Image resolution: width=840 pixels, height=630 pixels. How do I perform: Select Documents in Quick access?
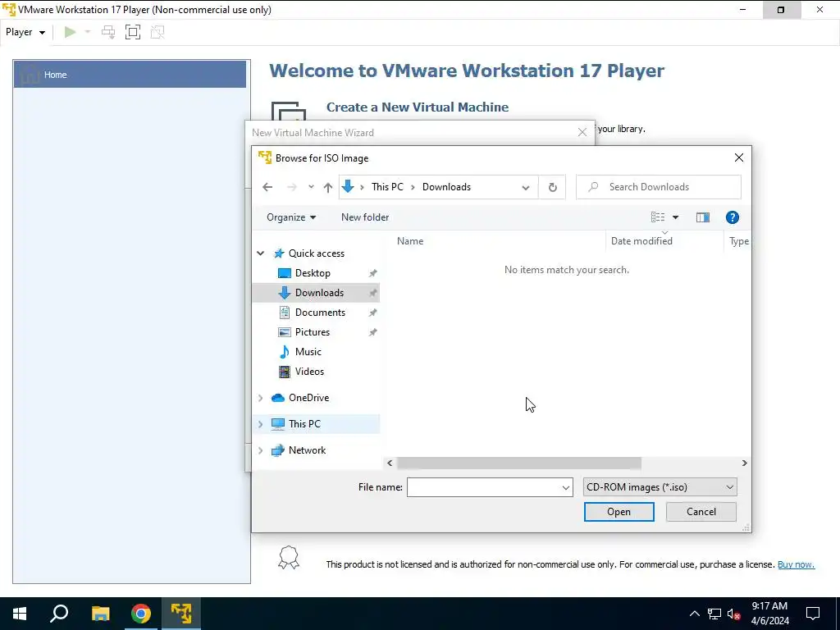point(320,313)
